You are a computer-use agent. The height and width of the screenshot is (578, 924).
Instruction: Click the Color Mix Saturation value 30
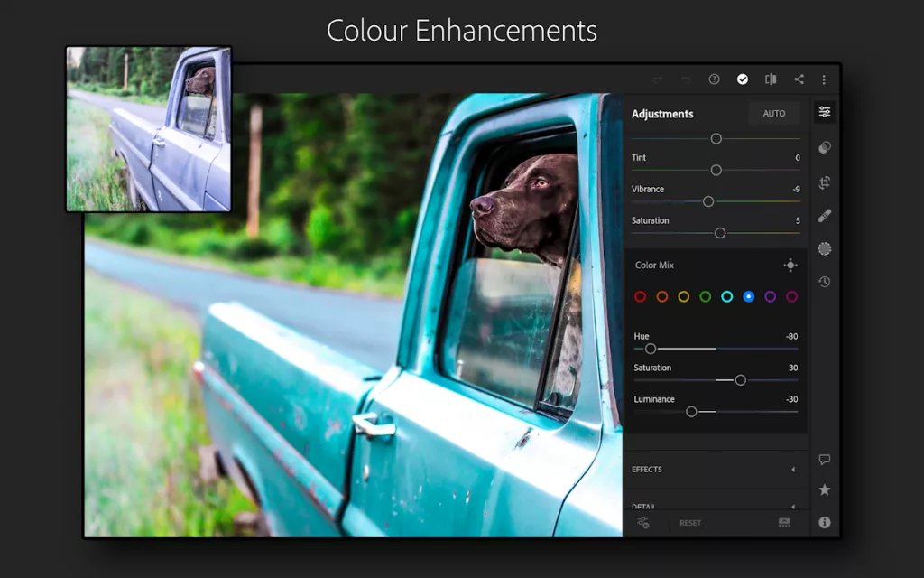coord(793,368)
